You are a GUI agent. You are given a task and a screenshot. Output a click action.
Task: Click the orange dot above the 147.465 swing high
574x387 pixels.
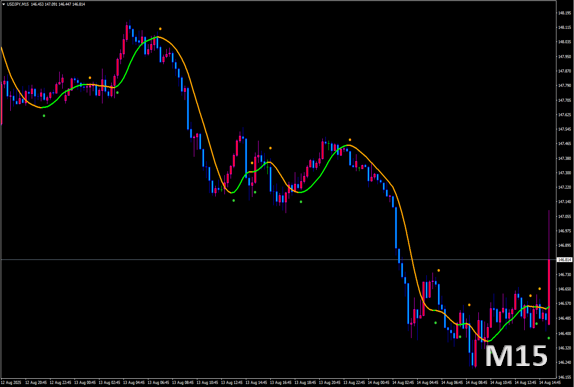point(350,139)
